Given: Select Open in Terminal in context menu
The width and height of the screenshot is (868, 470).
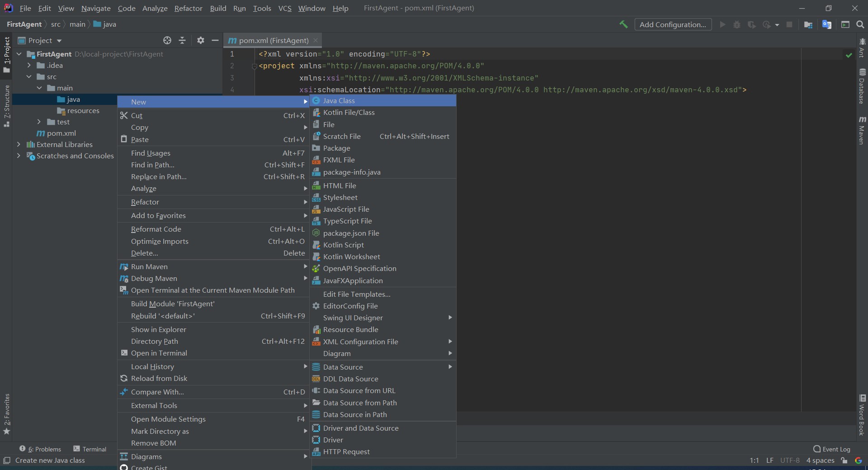Looking at the screenshot, I should 213,353.
